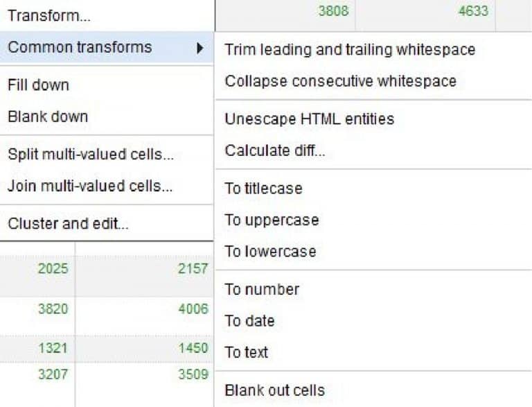Click the cell with value 4006
The width and height of the screenshot is (532, 407).
[193, 309]
